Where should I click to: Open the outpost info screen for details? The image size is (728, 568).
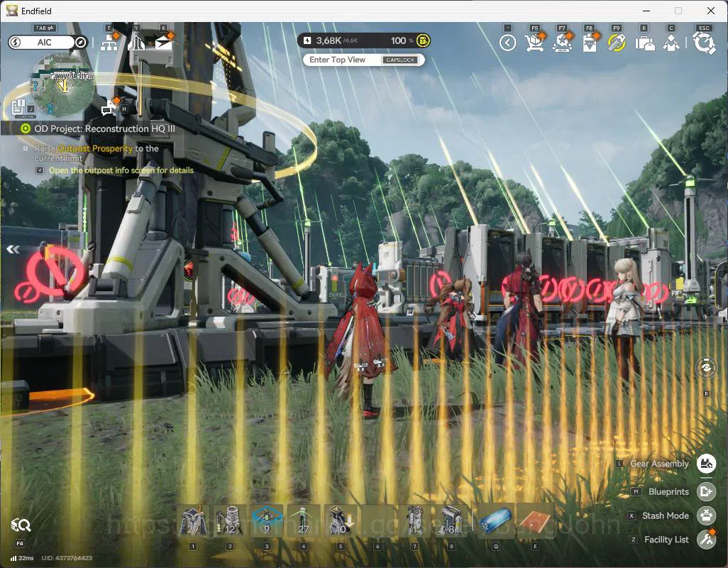(121, 170)
